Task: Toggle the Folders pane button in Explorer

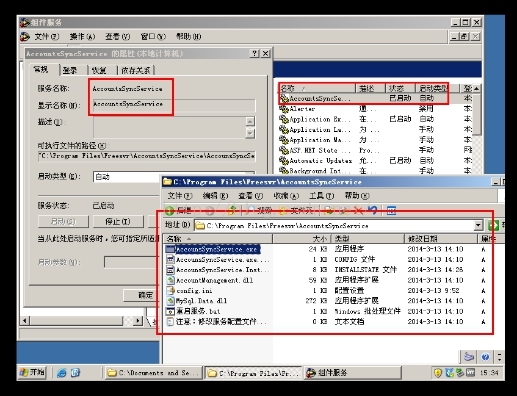Action: coord(296,211)
